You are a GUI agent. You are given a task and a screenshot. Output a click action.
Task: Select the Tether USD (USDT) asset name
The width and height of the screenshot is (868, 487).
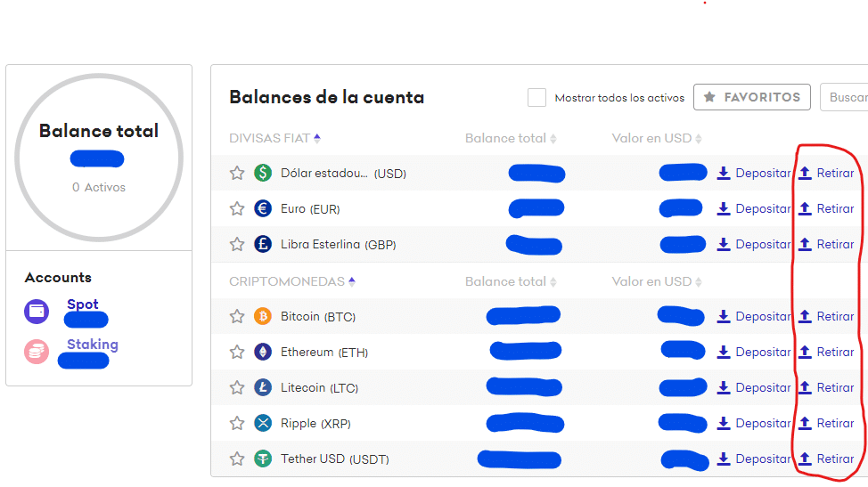click(x=334, y=459)
